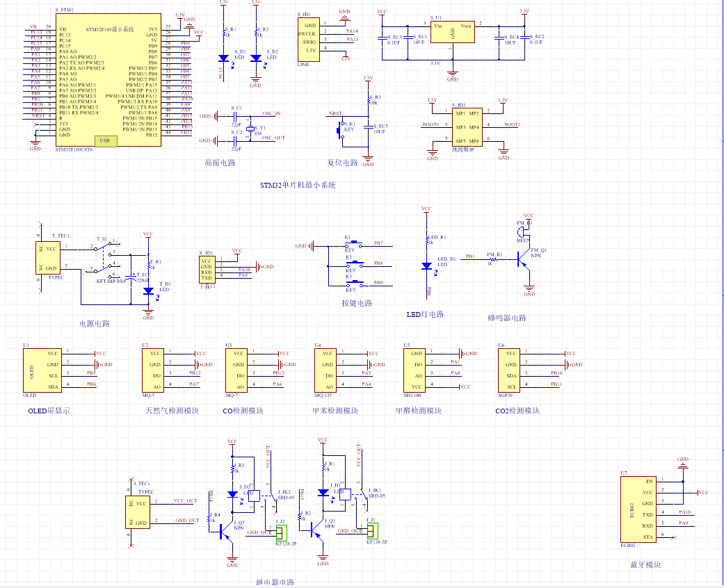This screenshot has height=588, width=724.
Task: Click the U5 MS1100 formaldehyde sensor block
Action: [x=415, y=370]
